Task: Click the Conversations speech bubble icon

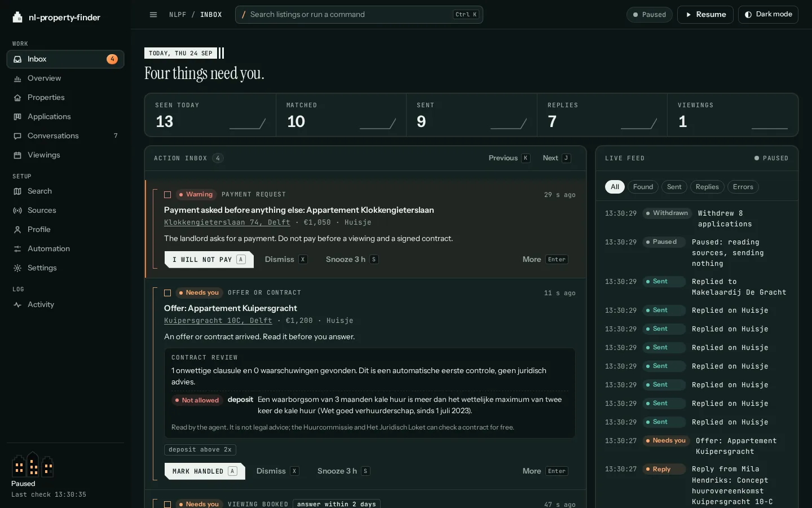Action: (17, 136)
